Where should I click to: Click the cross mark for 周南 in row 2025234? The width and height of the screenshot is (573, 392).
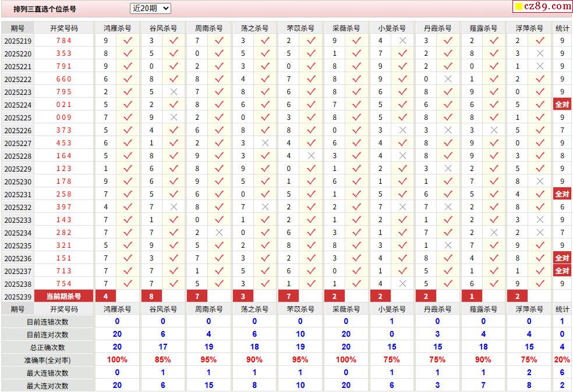coord(220,233)
